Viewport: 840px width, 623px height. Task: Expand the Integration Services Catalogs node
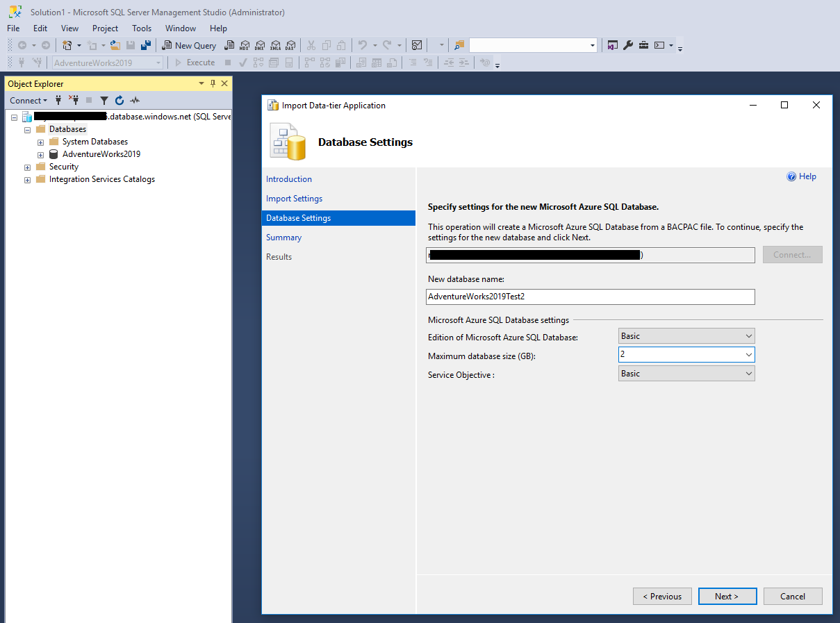28,179
